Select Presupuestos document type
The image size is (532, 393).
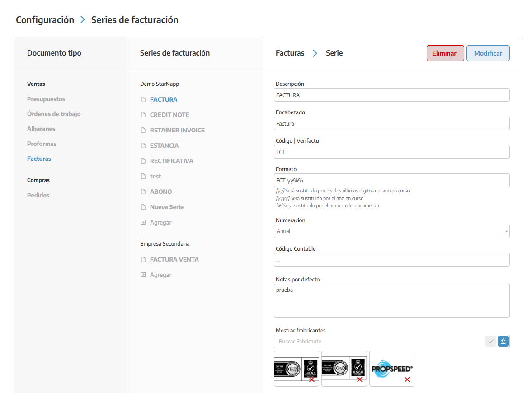click(46, 99)
